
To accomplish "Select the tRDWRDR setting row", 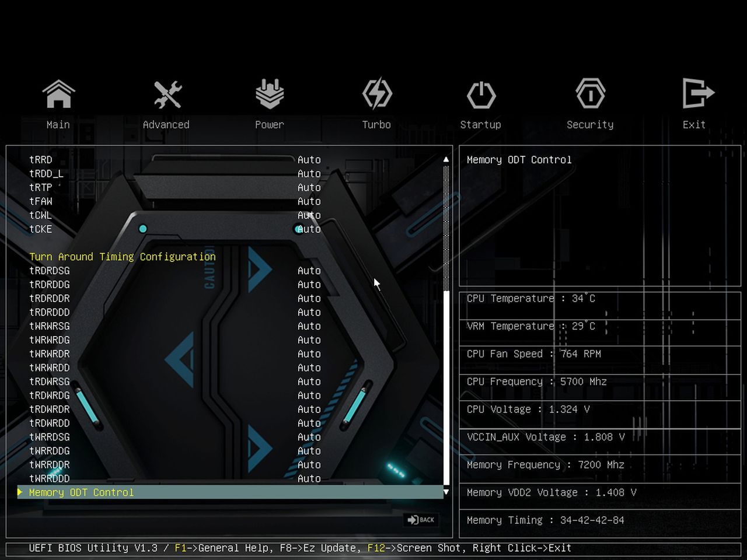I will click(231, 409).
